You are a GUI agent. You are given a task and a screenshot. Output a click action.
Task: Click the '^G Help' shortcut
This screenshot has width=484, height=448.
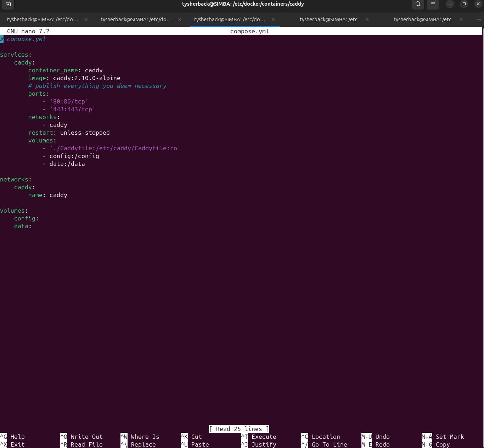[12, 437]
